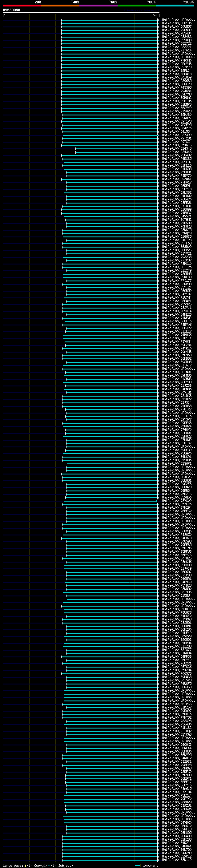Select the UniRef100_Q0JKB4 label

click(177, 91)
